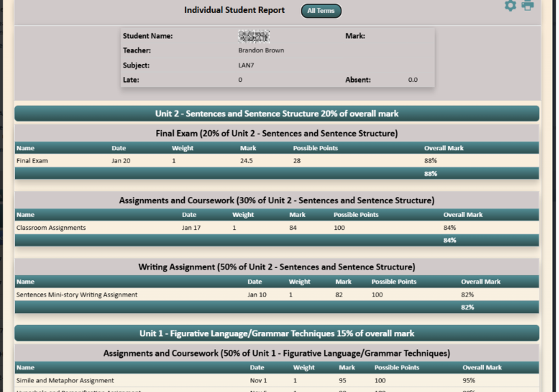
Task: Click the 88% total in the summary bar
Action: (x=430, y=174)
